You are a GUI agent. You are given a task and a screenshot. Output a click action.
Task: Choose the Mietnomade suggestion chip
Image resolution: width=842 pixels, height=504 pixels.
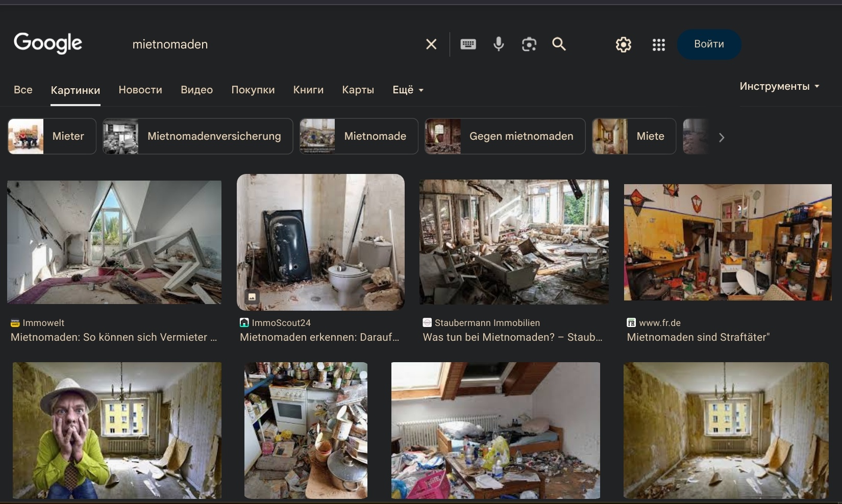tap(359, 136)
